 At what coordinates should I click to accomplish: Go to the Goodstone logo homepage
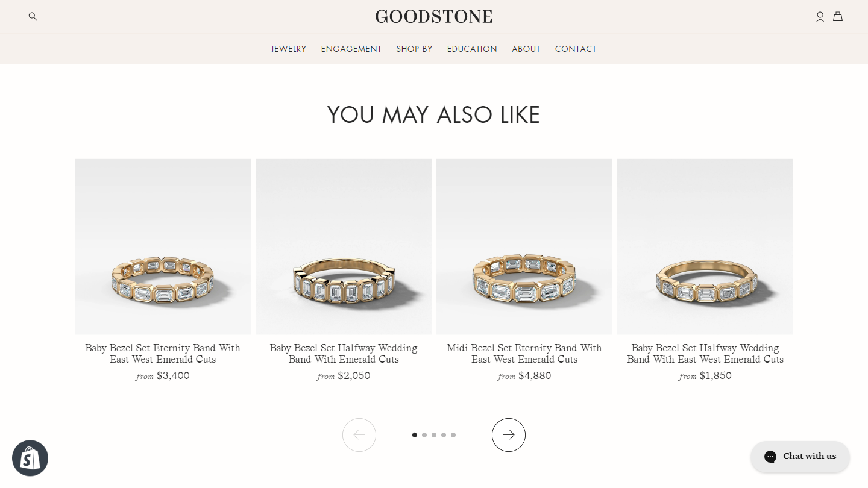434,16
